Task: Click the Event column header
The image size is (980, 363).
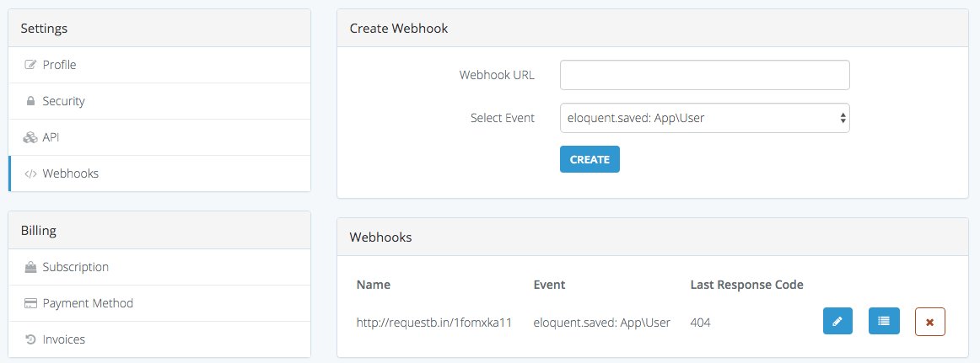Action: point(549,285)
